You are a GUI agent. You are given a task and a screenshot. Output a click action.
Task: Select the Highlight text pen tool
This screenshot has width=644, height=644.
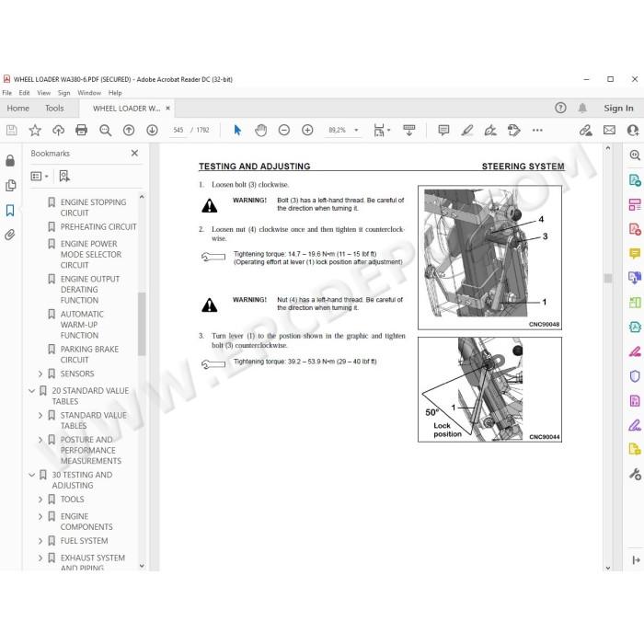click(467, 131)
